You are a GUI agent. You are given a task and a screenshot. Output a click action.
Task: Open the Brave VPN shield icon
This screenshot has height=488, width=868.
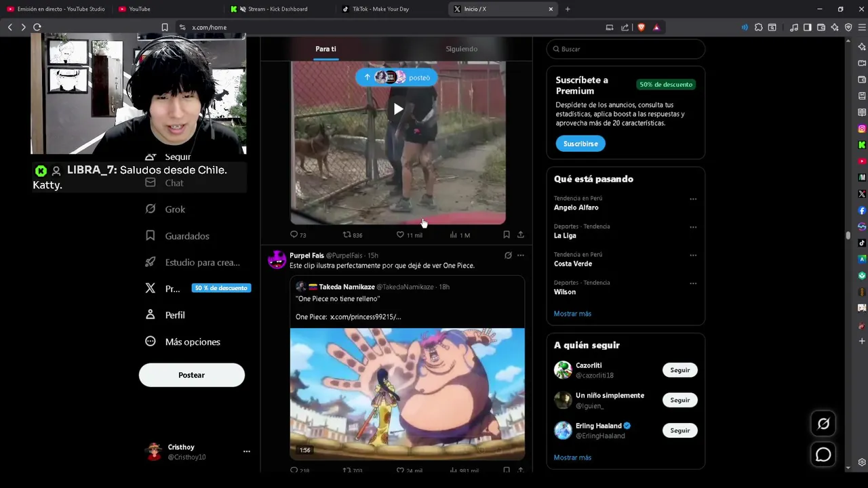pyautogui.click(x=848, y=27)
